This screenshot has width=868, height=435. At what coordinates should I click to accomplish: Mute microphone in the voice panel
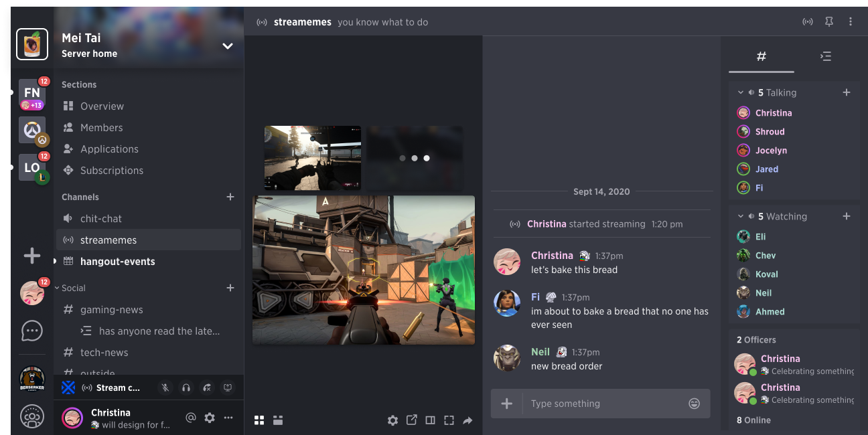click(x=165, y=387)
